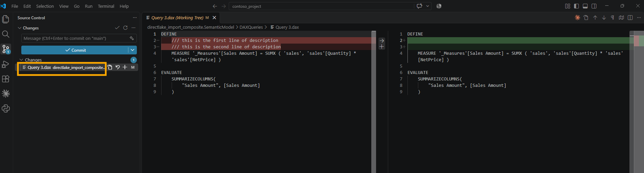
Task: Click the changes count badge showing 1
Action: pos(133,60)
